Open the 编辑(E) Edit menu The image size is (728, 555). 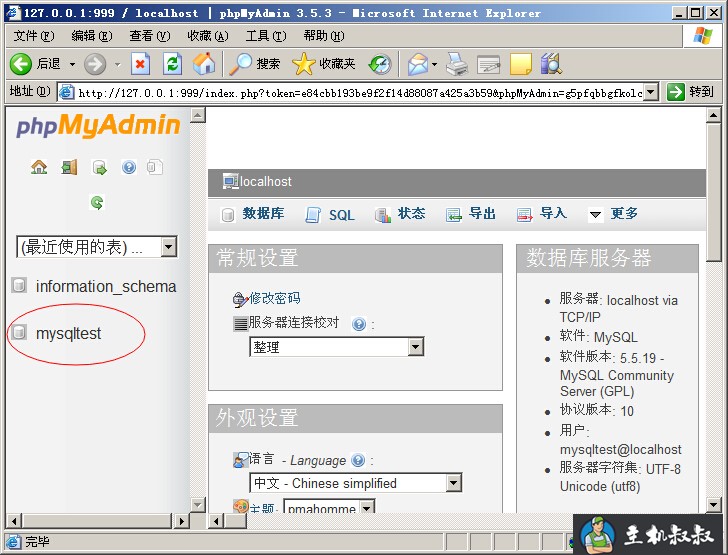coord(92,35)
